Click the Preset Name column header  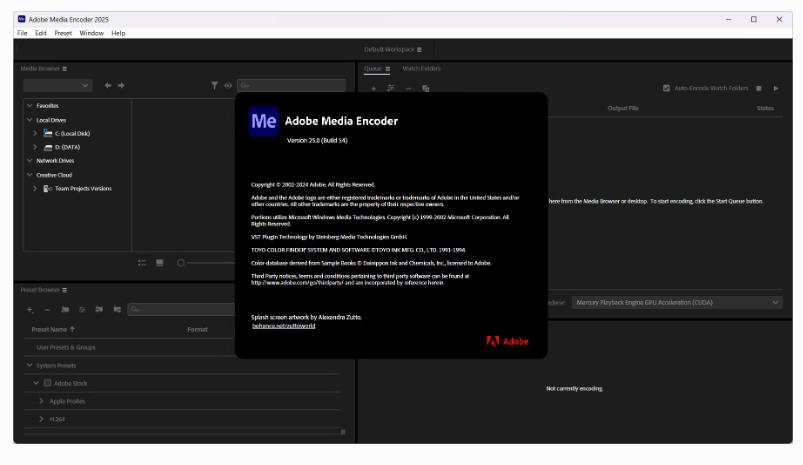[x=54, y=329]
